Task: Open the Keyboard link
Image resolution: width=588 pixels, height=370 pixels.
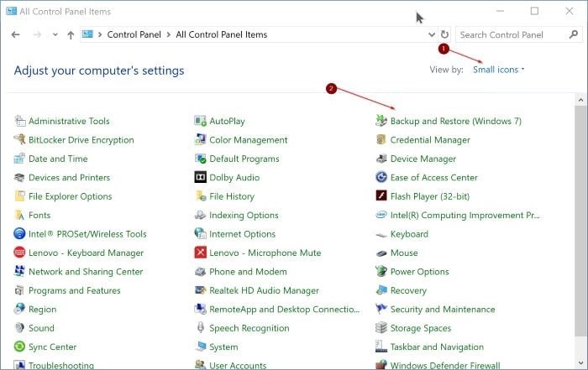Action: point(409,234)
